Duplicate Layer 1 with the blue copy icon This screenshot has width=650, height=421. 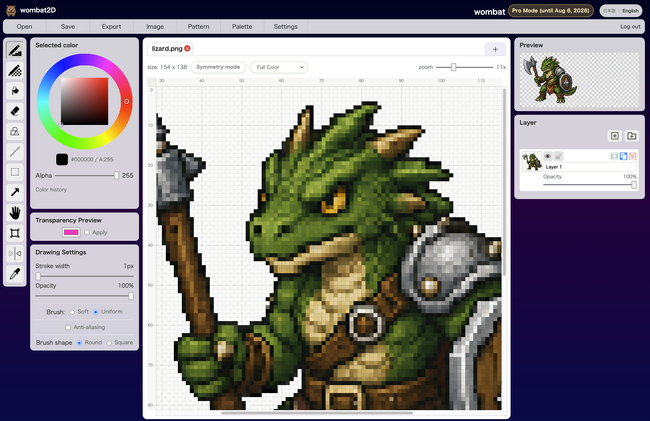tap(623, 156)
